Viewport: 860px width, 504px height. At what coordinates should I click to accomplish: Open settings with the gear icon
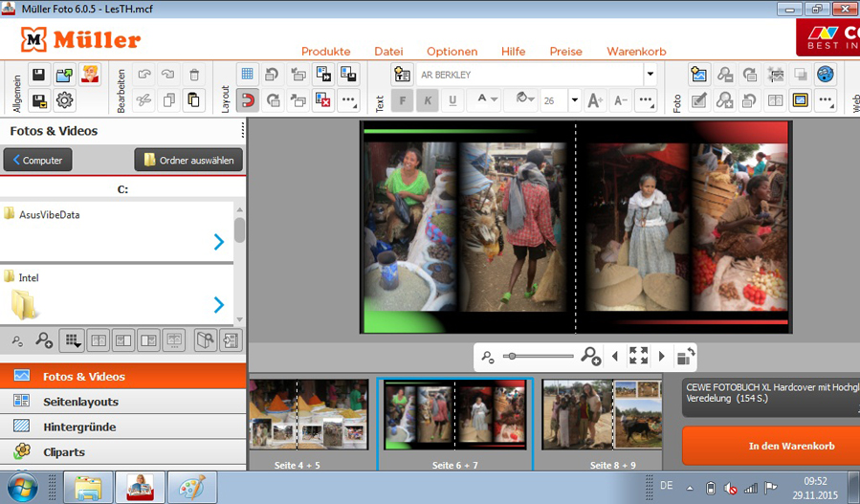[x=65, y=100]
